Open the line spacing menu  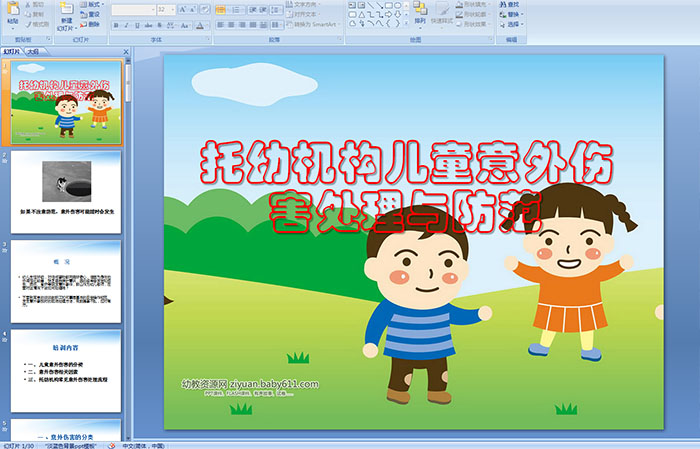pyautogui.click(x=276, y=10)
